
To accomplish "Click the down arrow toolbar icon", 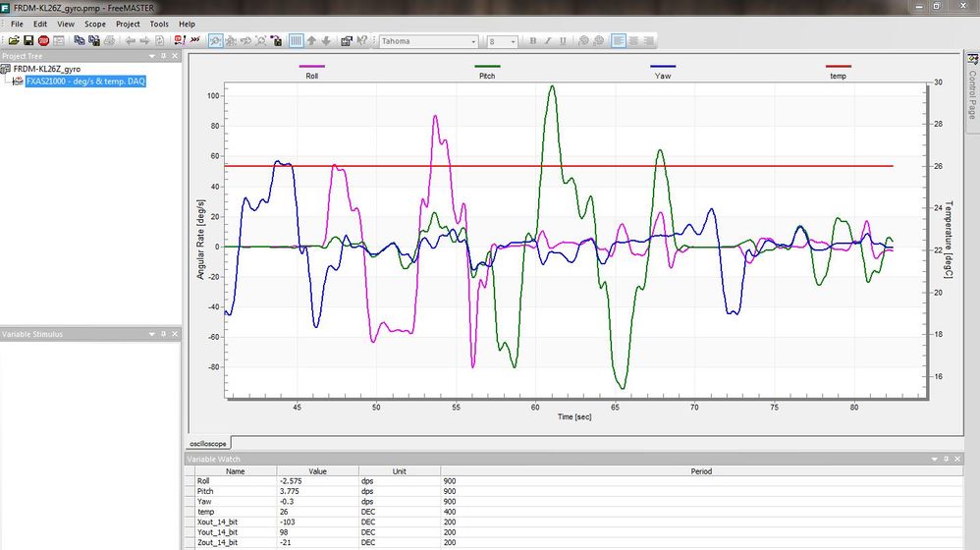I will (326, 40).
